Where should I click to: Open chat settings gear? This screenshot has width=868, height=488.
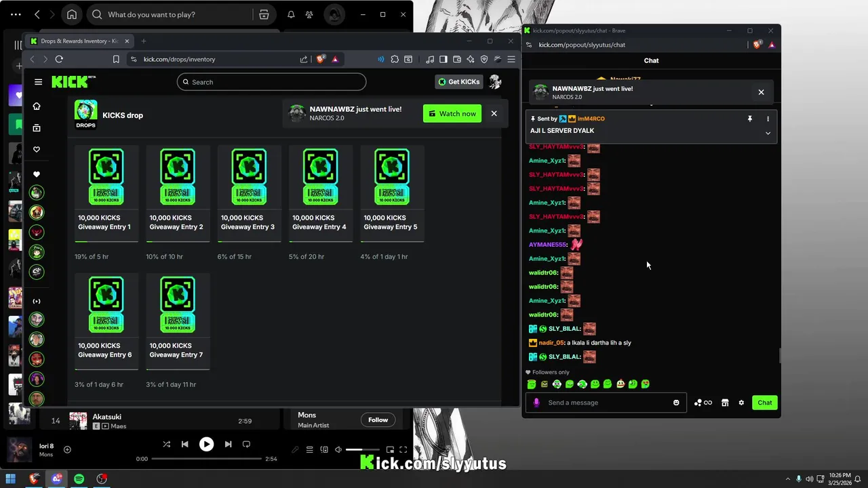(x=741, y=403)
